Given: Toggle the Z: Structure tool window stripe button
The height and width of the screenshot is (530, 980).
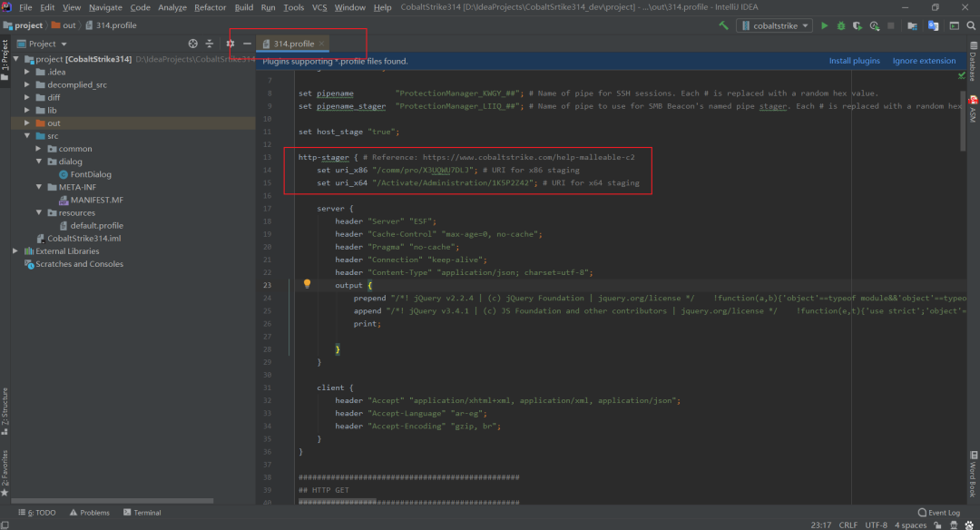Looking at the screenshot, I should (x=5, y=410).
